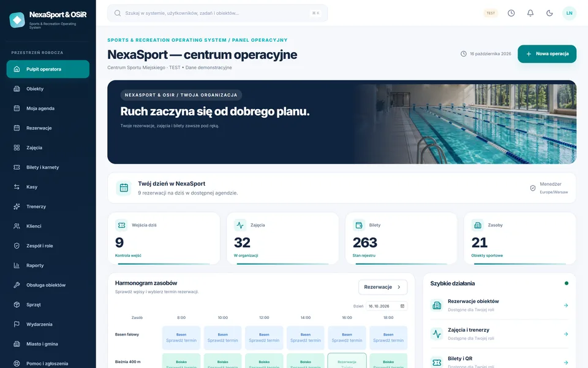Click the Trenerzy sparkle icon
This screenshot has height=368, width=588.
[17, 207]
